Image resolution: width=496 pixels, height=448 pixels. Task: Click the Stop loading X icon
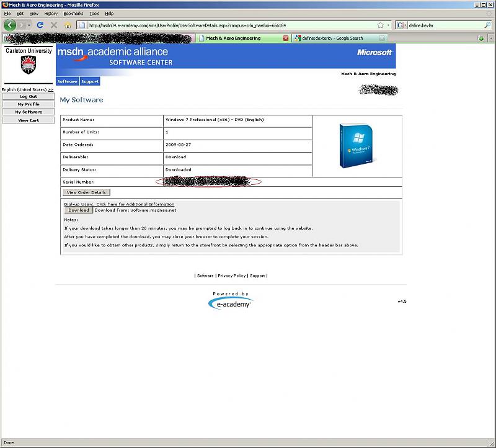(x=54, y=25)
